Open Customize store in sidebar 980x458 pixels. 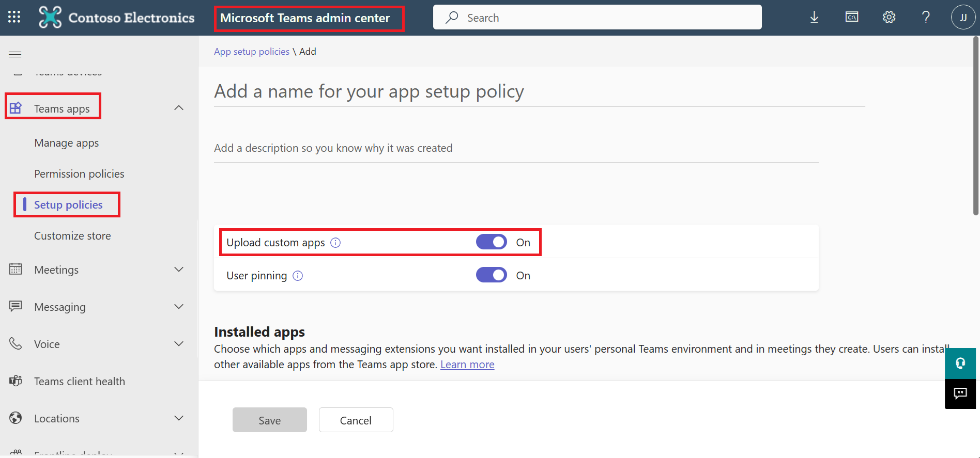(x=72, y=236)
